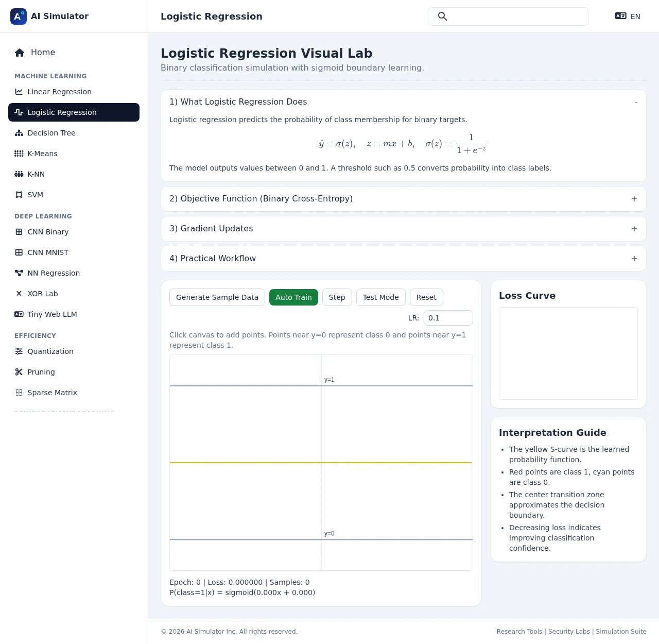Toggle Auto Train on
This screenshot has width=659, height=644.
(293, 297)
